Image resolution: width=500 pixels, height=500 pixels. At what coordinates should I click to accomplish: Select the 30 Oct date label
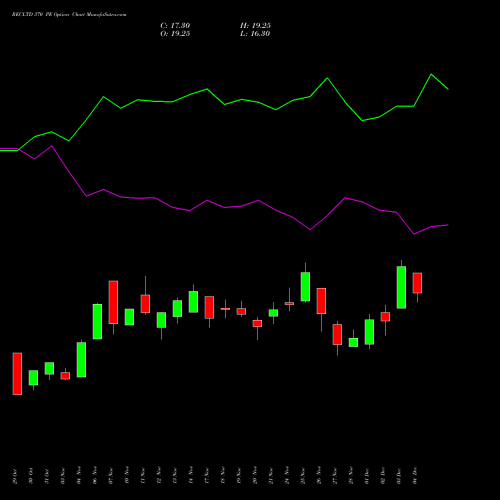click(31, 476)
